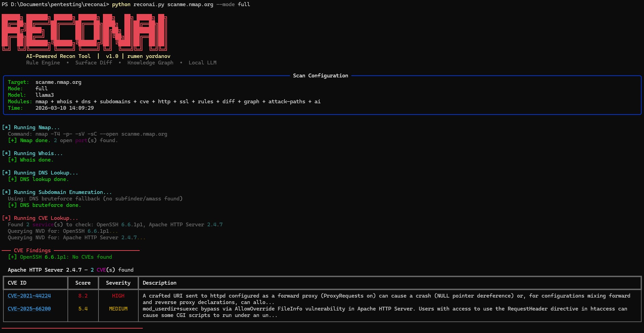Click the 'Running DNS Lookup...' status line

pyautogui.click(x=40, y=173)
